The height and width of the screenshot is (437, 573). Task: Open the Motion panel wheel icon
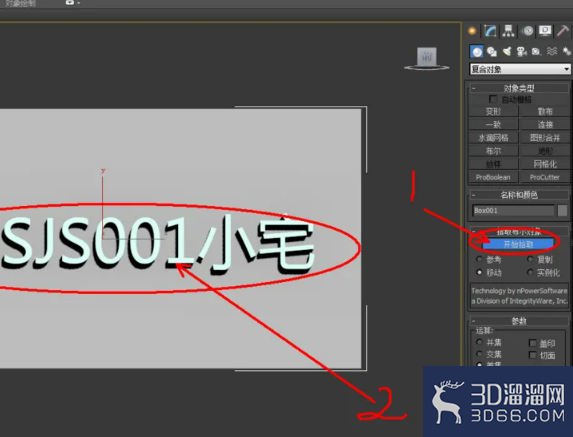pyautogui.click(x=527, y=31)
